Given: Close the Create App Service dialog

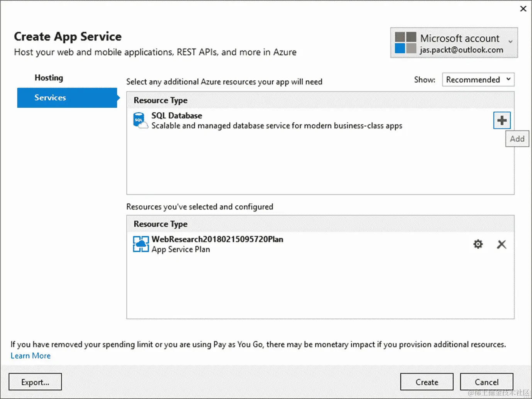Looking at the screenshot, I should (x=523, y=8).
